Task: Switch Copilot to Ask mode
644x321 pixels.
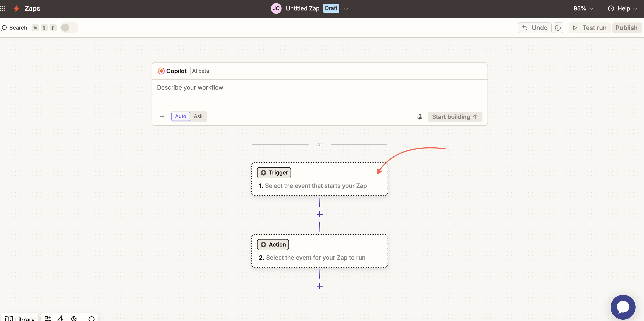Action: pos(198,116)
